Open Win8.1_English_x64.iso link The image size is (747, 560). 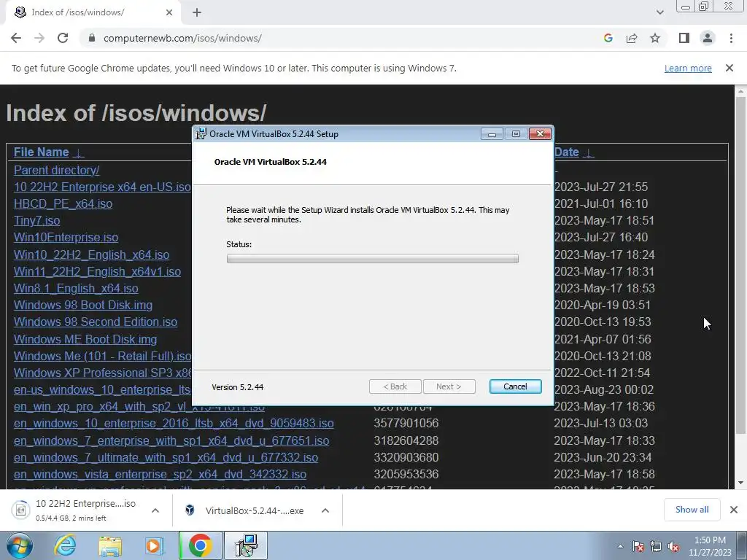click(x=76, y=288)
